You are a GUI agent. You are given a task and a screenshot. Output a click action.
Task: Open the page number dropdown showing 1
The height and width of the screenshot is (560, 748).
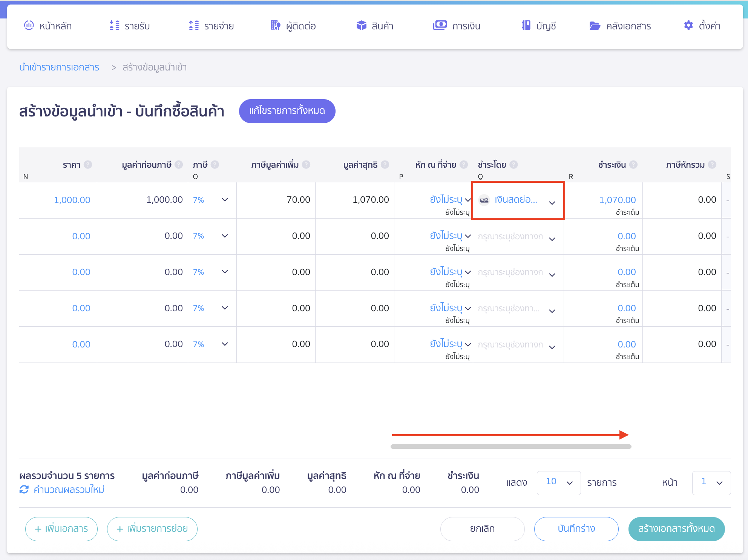point(711,483)
